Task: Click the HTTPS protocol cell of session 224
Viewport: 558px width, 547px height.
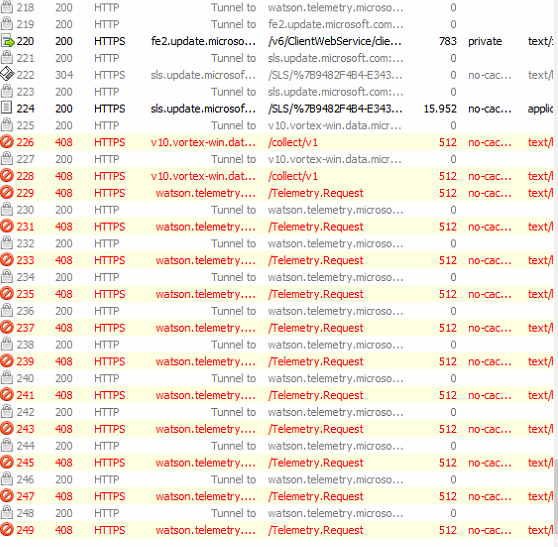Action: coord(110,109)
